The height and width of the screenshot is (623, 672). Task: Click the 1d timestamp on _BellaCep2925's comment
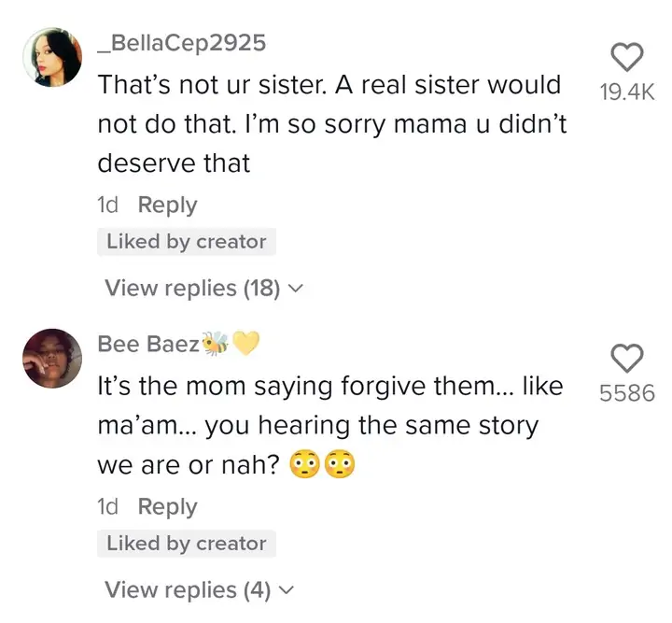[x=108, y=205]
